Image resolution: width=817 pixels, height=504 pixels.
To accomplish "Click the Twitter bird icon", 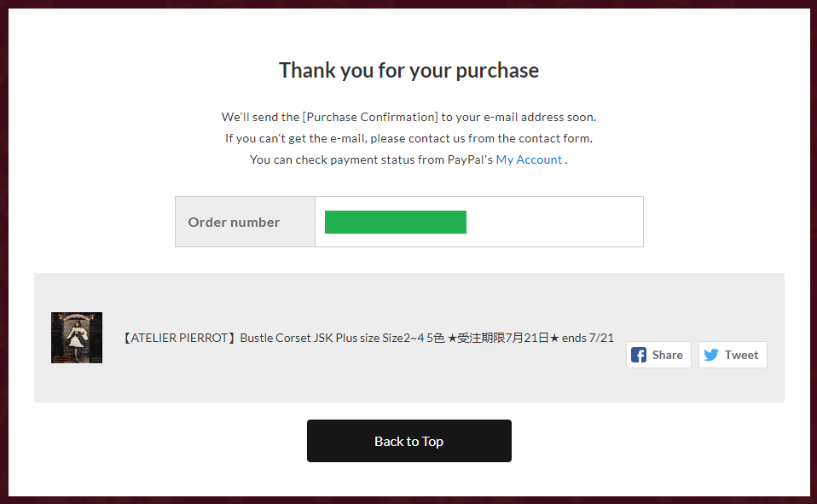I will click(x=711, y=355).
